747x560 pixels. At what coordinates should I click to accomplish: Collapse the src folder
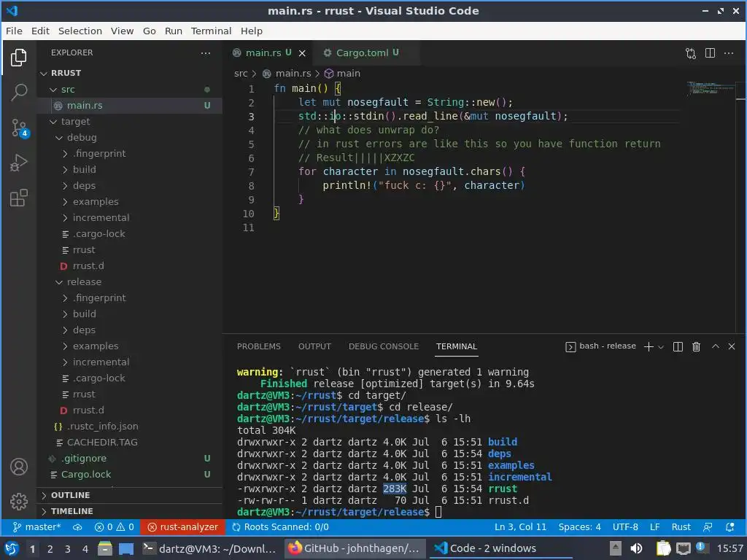click(130, 90)
